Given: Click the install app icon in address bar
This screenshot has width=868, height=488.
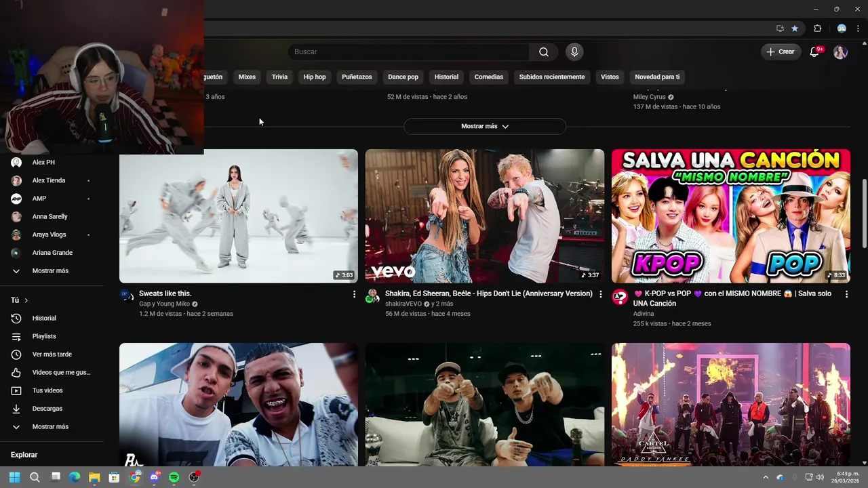Looking at the screenshot, I should point(780,28).
